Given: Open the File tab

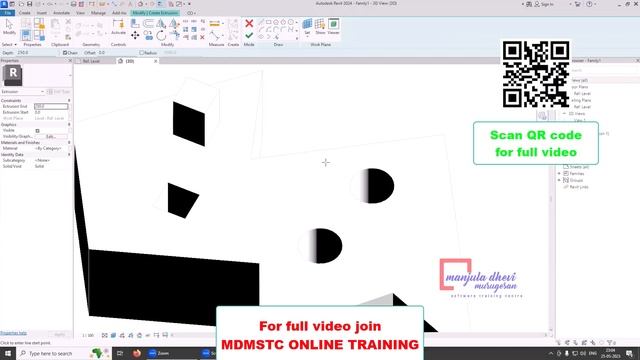Looking at the screenshot, I should (x=7, y=13).
